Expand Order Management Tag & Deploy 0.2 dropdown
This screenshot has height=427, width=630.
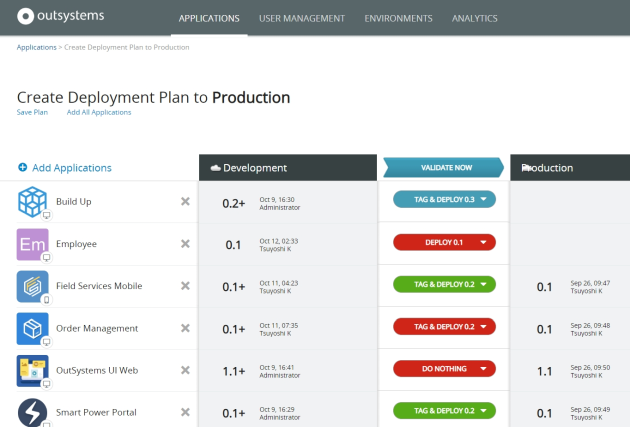tap(483, 327)
